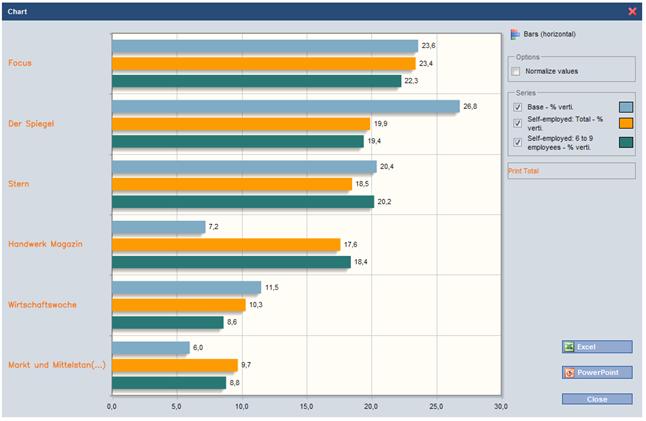Select the Focus category label
This screenshot has height=421, width=646.
click(x=20, y=63)
